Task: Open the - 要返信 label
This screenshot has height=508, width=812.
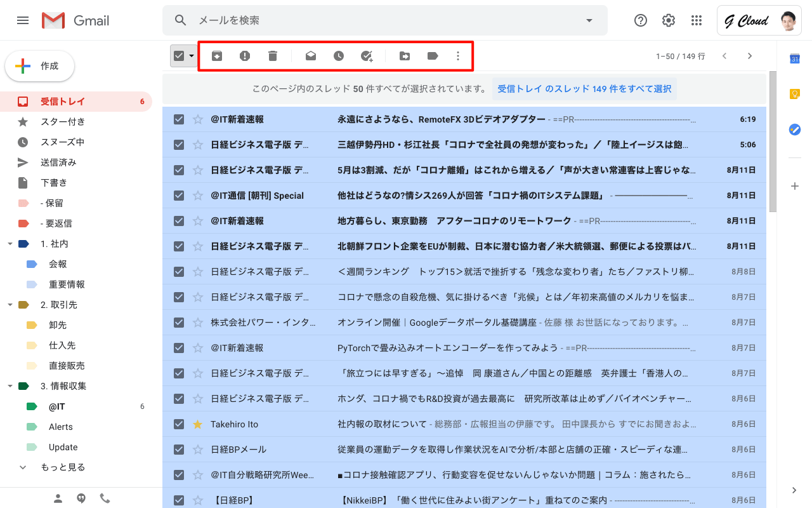Action: (76, 224)
